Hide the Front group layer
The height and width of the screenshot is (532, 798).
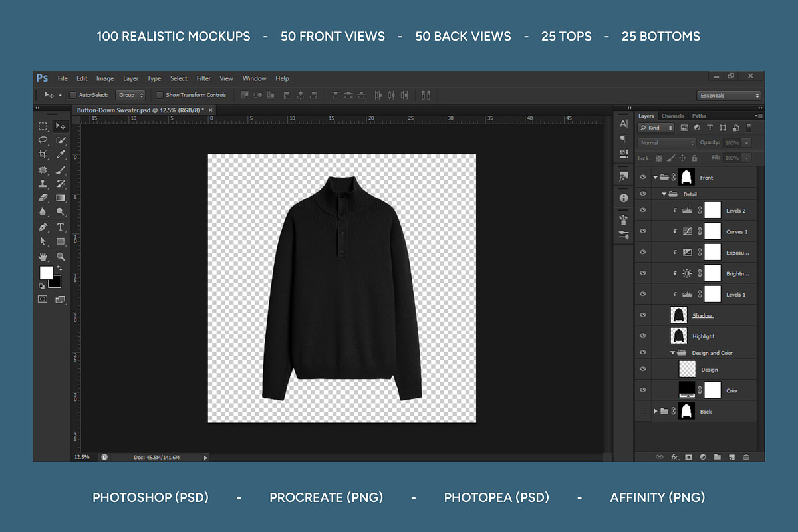(x=642, y=177)
